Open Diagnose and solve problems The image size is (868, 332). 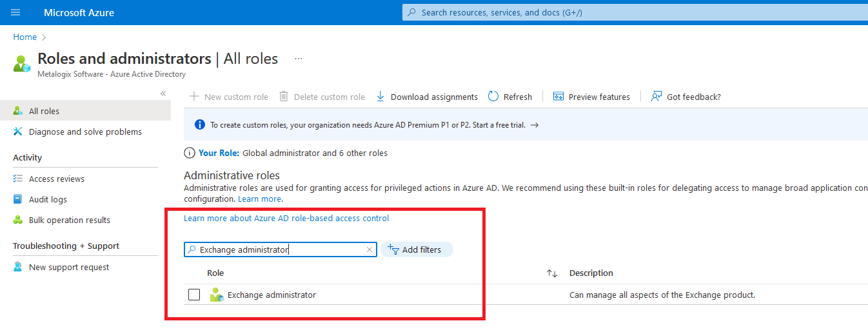point(85,132)
